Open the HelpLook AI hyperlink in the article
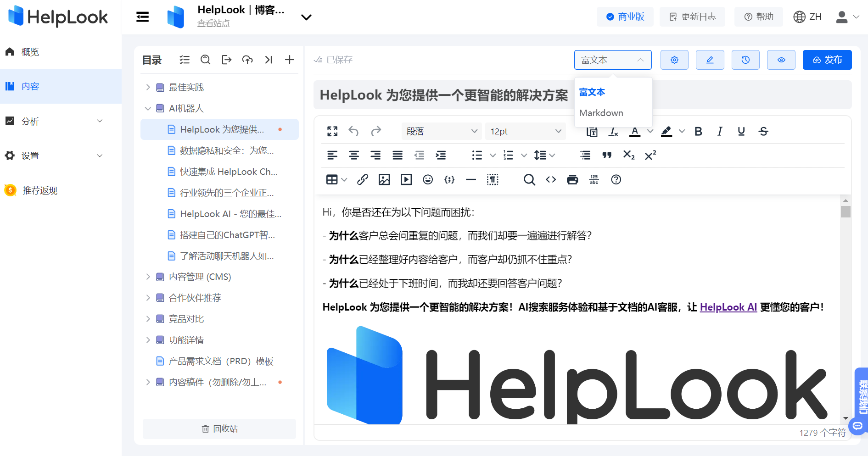Screen dimensions: 868x456 (x=728, y=307)
